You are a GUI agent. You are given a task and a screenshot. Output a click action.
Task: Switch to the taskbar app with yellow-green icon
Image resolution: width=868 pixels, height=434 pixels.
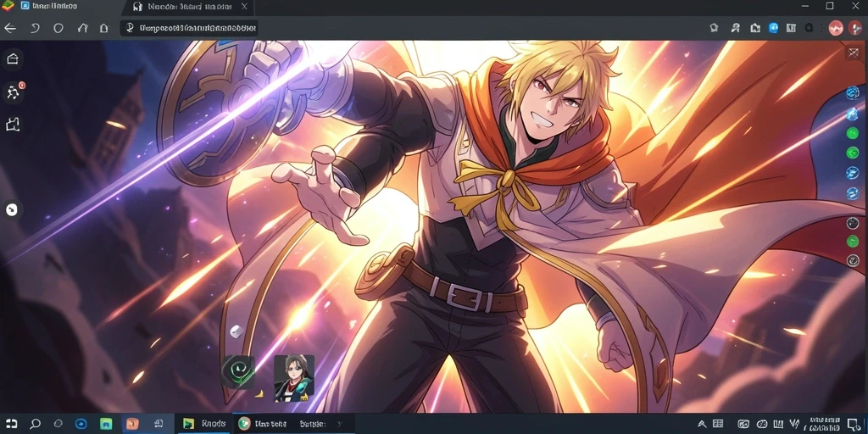[x=204, y=424]
